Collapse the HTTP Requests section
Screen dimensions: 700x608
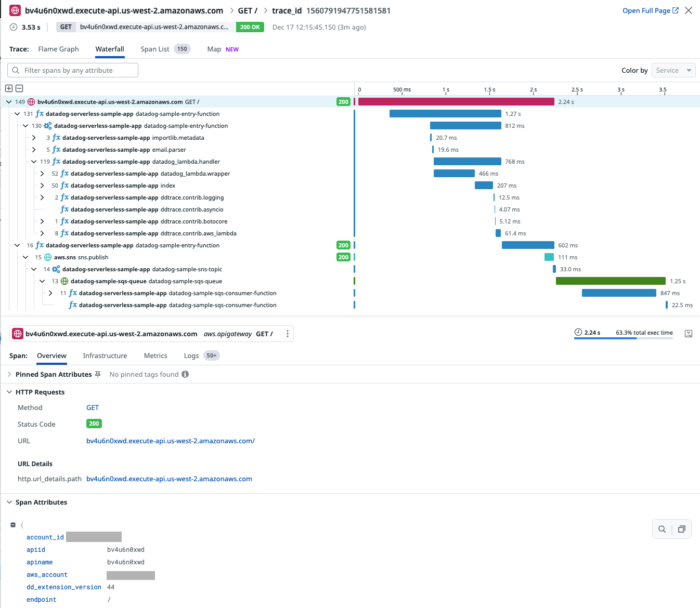(9, 392)
